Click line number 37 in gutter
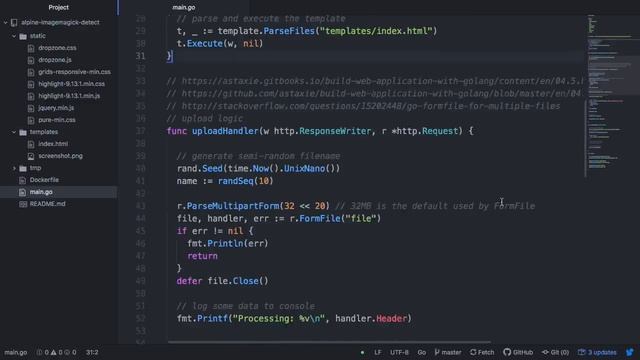 (140, 131)
